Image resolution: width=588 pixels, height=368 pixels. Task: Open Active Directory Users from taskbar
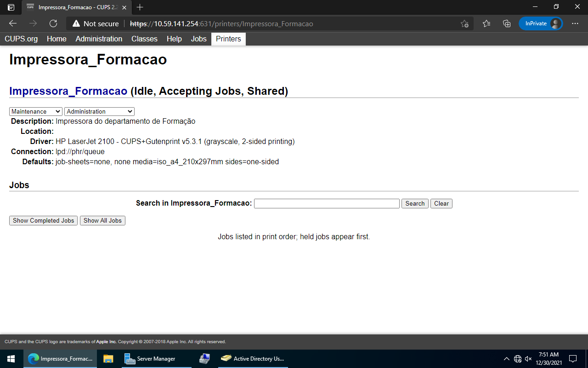(x=253, y=358)
